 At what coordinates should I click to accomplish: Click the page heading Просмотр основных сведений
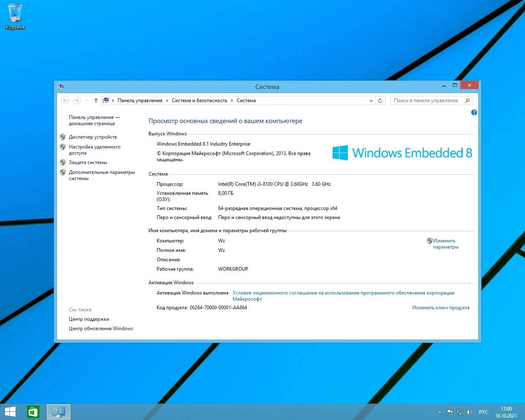225,121
